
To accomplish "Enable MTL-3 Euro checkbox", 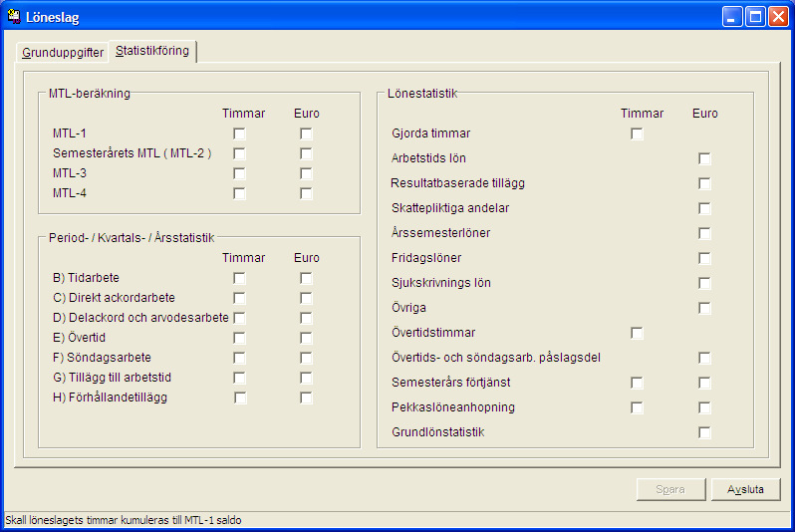I will [x=306, y=173].
